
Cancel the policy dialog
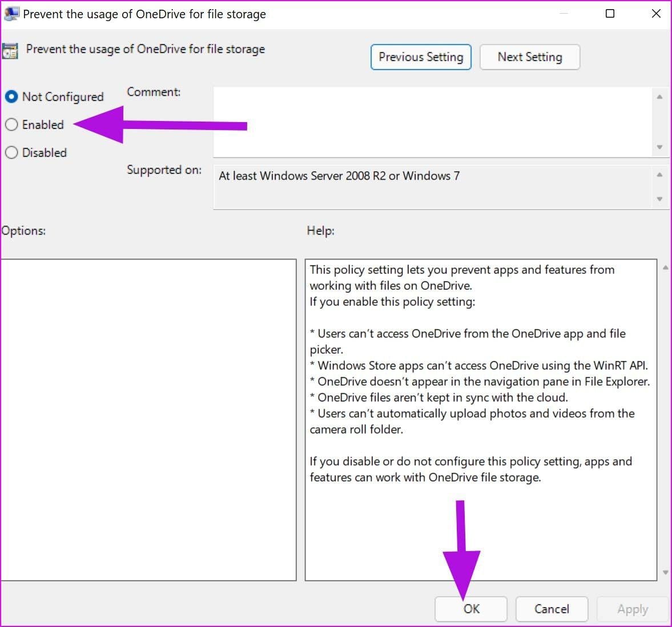(552, 609)
